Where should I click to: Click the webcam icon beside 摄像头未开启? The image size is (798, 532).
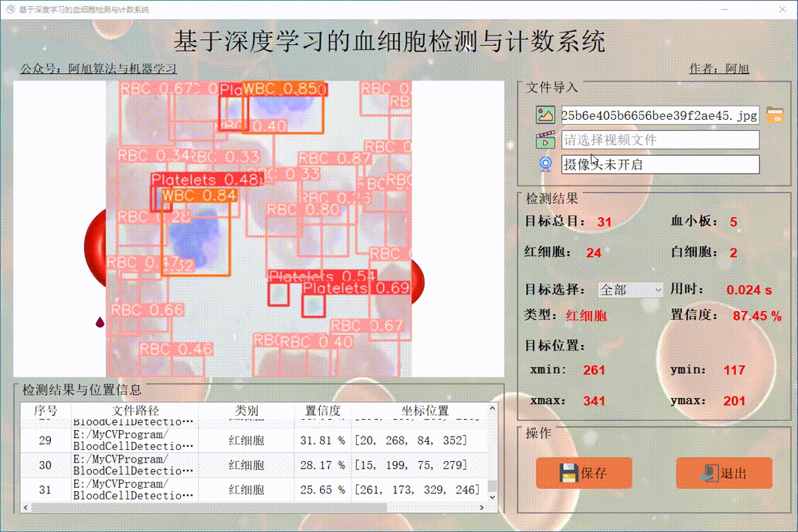pyautogui.click(x=545, y=164)
